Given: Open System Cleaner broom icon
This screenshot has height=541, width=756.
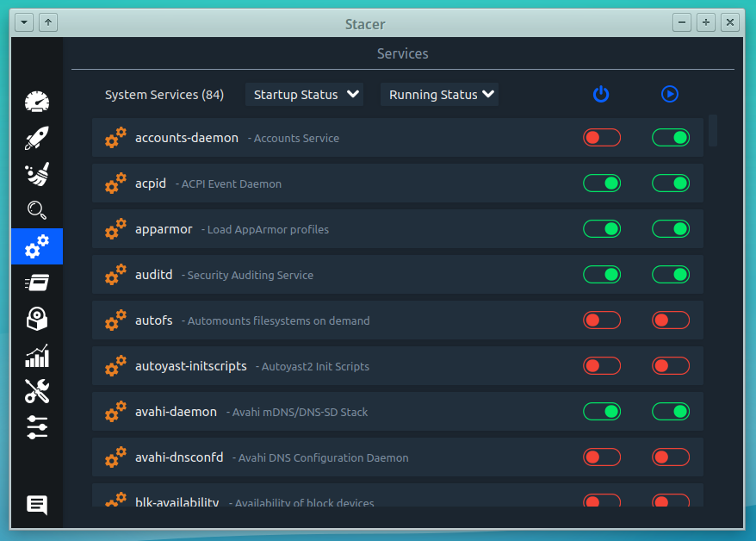Looking at the screenshot, I should click(37, 174).
